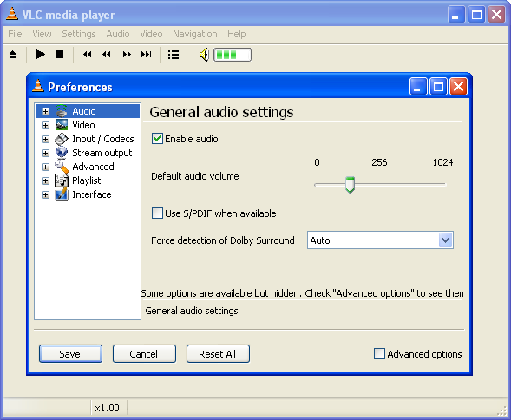Image resolution: width=511 pixels, height=420 pixels.
Task: Click the Reset All button
Action: [x=218, y=354]
